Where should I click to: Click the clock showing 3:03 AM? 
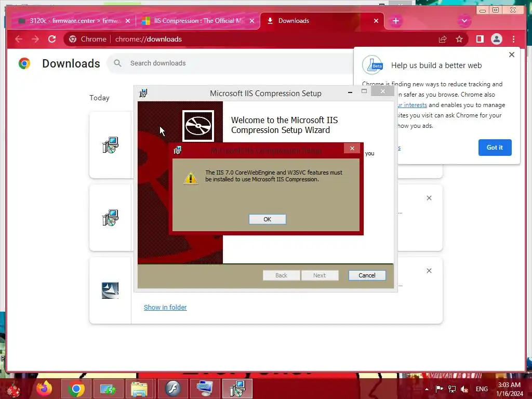click(510, 389)
